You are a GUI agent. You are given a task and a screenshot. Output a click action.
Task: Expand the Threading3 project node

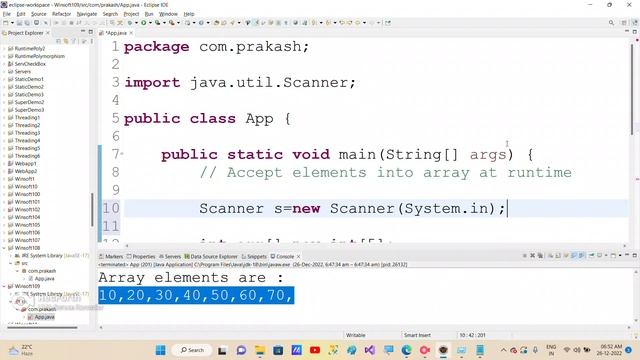tap(4, 133)
